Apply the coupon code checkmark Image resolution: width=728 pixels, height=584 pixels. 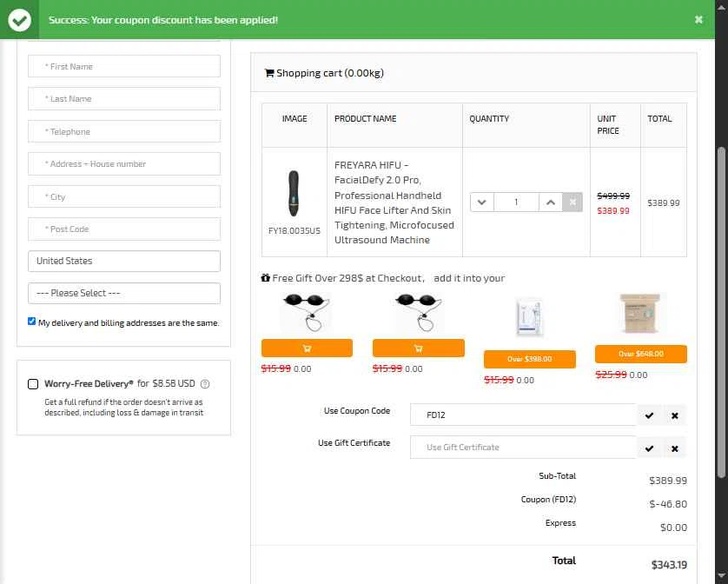point(649,415)
